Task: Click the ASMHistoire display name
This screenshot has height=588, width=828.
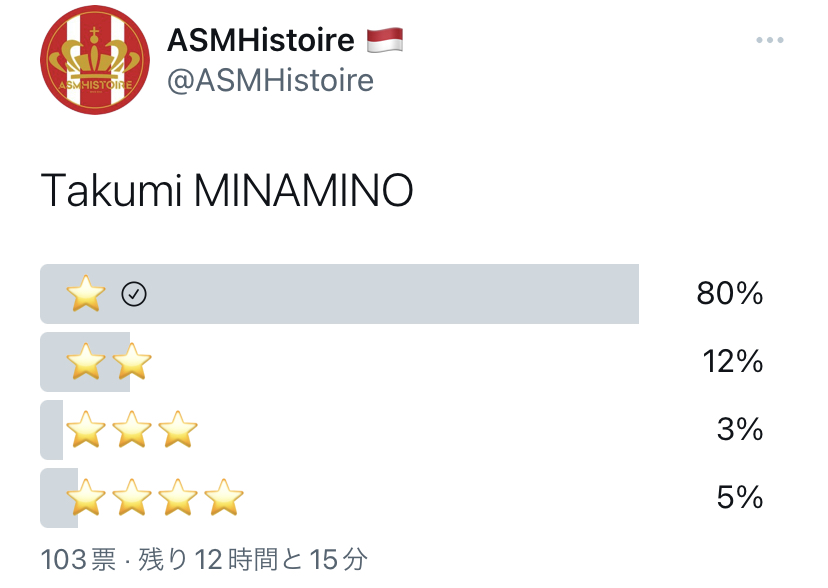Action: (260, 40)
